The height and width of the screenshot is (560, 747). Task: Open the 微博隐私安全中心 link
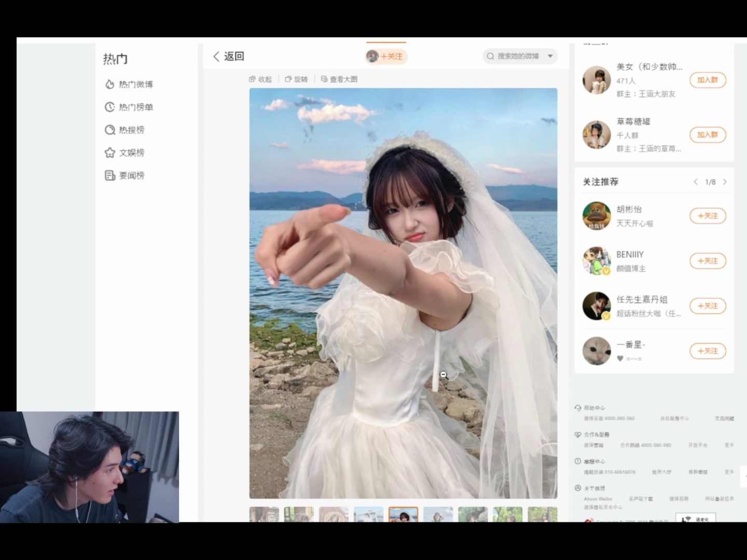603,508
